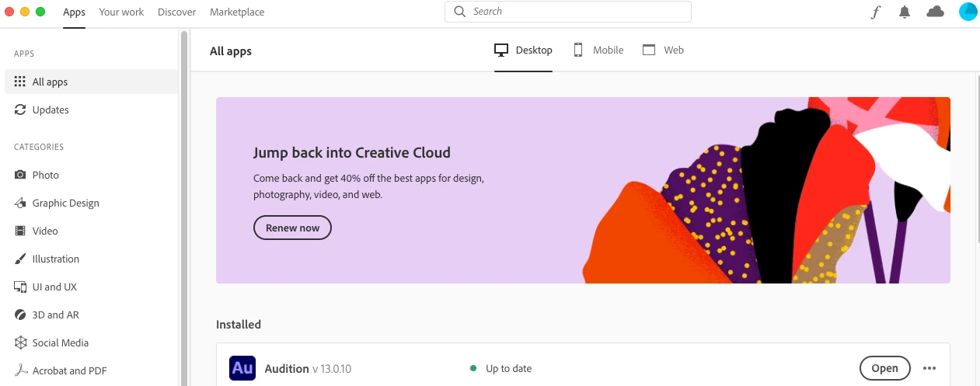Click the All apps page heading

point(231,51)
